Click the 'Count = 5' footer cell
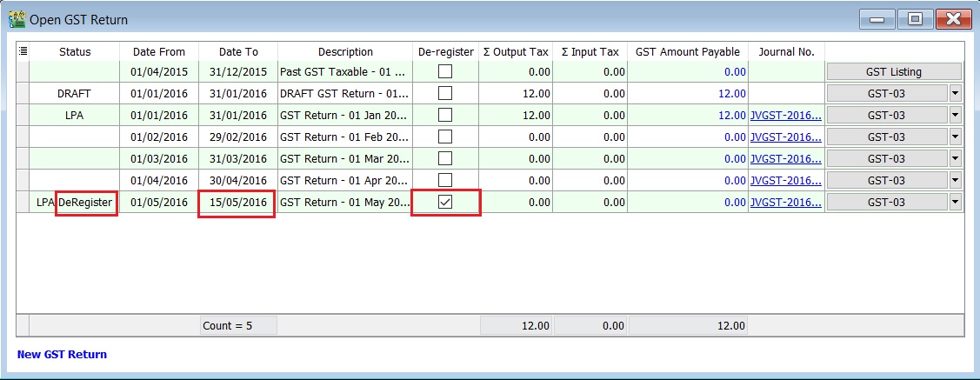The image size is (980, 380). click(x=238, y=325)
